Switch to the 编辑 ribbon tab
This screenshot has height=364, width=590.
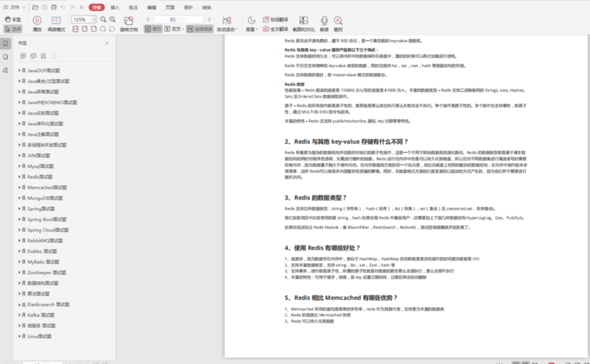pos(152,7)
